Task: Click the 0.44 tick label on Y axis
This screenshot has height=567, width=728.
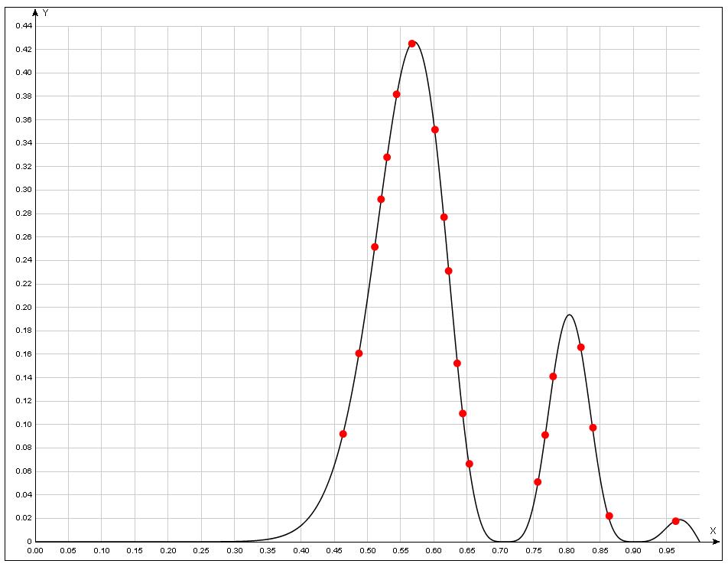Action: coord(24,26)
